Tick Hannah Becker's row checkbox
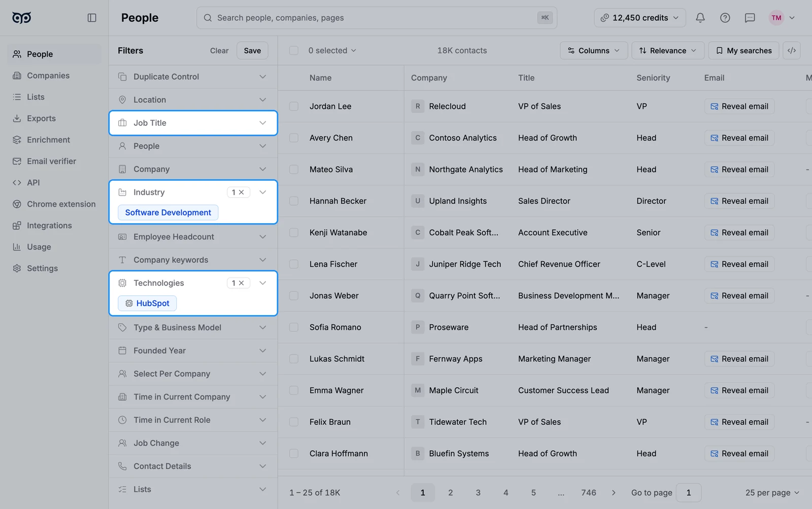This screenshot has height=509, width=812. [x=294, y=201]
